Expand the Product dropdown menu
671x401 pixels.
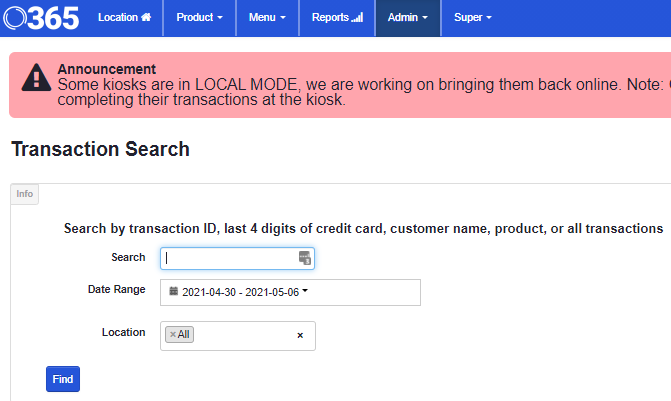pos(199,18)
